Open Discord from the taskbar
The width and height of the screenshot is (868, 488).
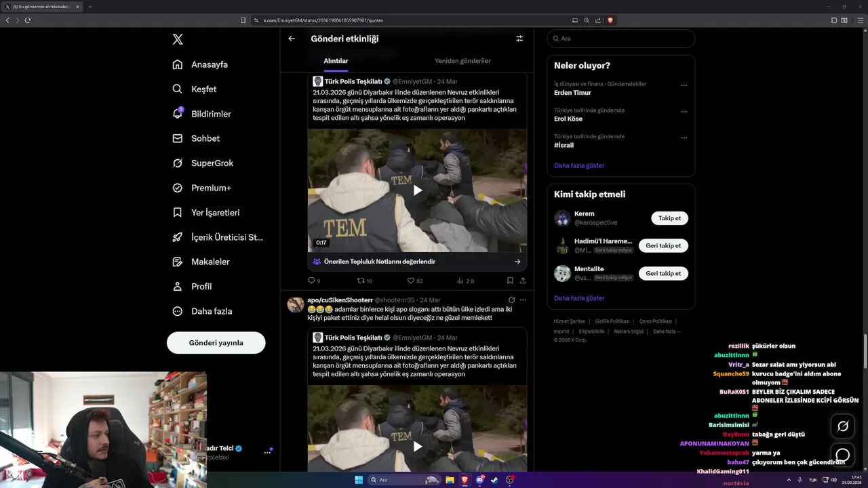(x=479, y=480)
